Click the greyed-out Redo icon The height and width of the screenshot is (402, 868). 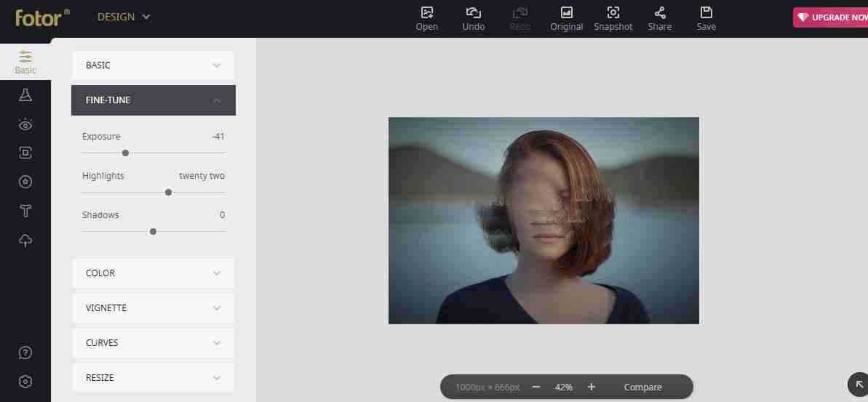click(x=519, y=19)
